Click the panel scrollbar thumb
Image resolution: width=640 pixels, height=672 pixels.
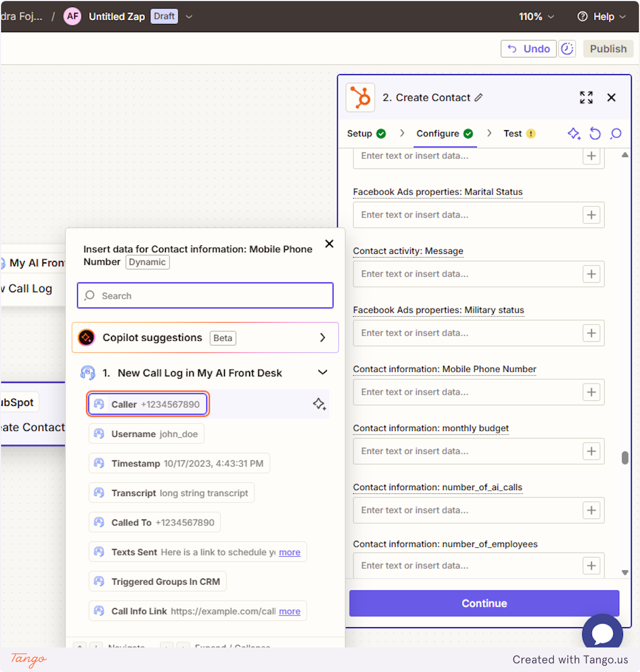pos(625,458)
